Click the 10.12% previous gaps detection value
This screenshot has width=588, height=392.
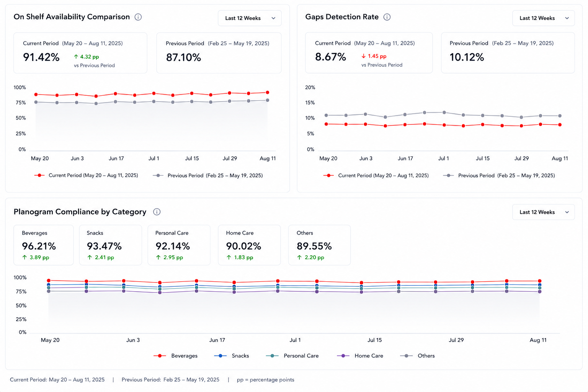(x=467, y=57)
